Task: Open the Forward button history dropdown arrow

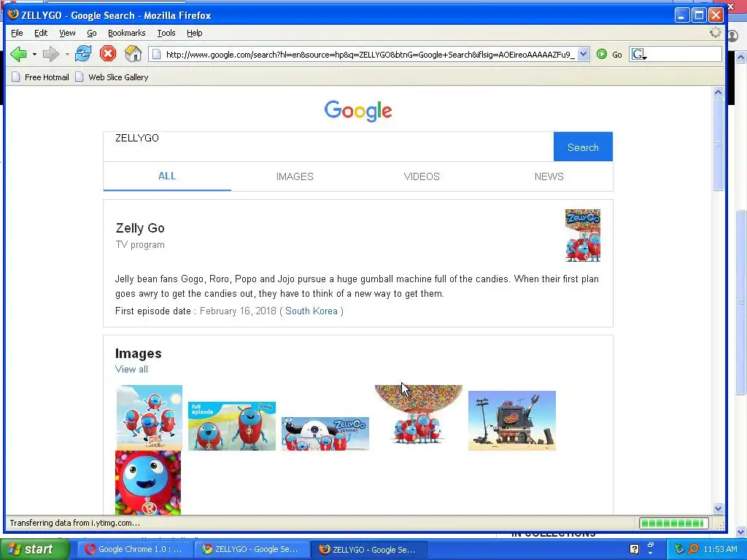Action: pyautogui.click(x=66, y=54)
